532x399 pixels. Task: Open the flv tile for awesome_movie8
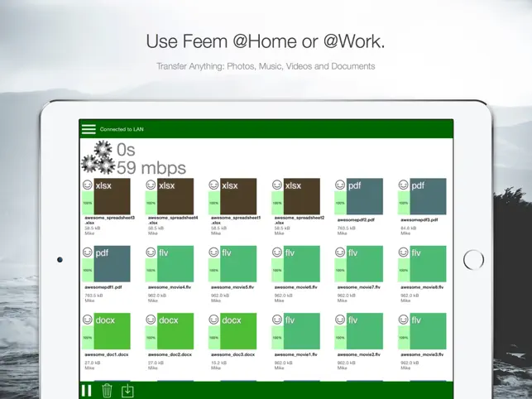pos(429,263)
